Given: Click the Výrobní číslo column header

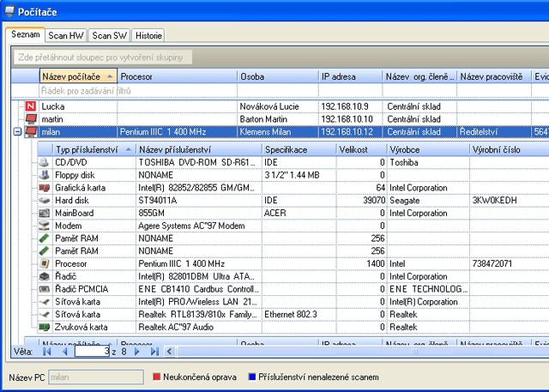Looking at the screenshot, I should pyautogui.click(x=509, y=150).
